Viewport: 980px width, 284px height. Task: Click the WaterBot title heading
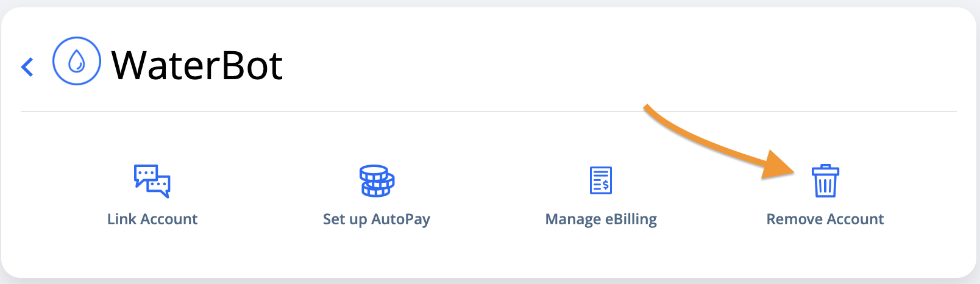pyautogui.click(x=197, y=65)
